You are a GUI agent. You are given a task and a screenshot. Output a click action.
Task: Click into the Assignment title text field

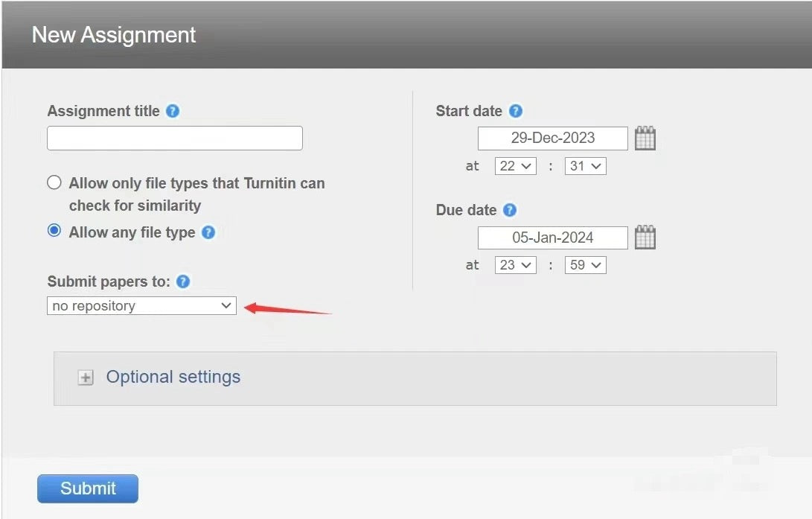175,138
